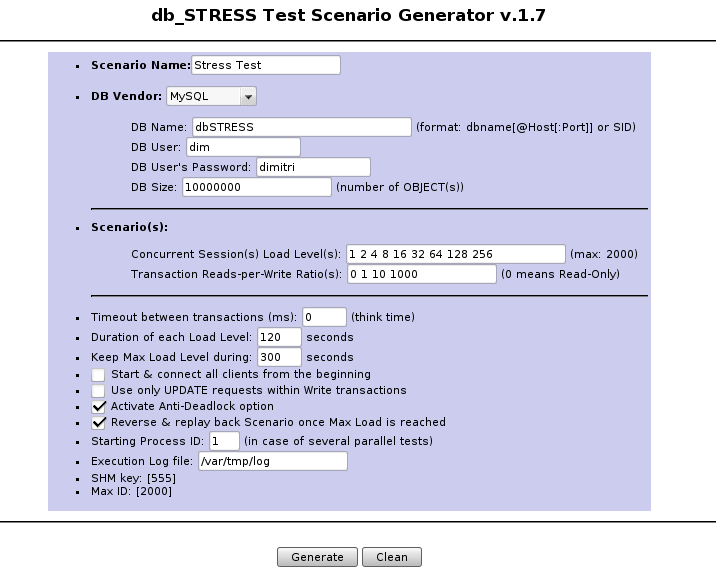Select Timeout between transactions field

click(324, 317)
